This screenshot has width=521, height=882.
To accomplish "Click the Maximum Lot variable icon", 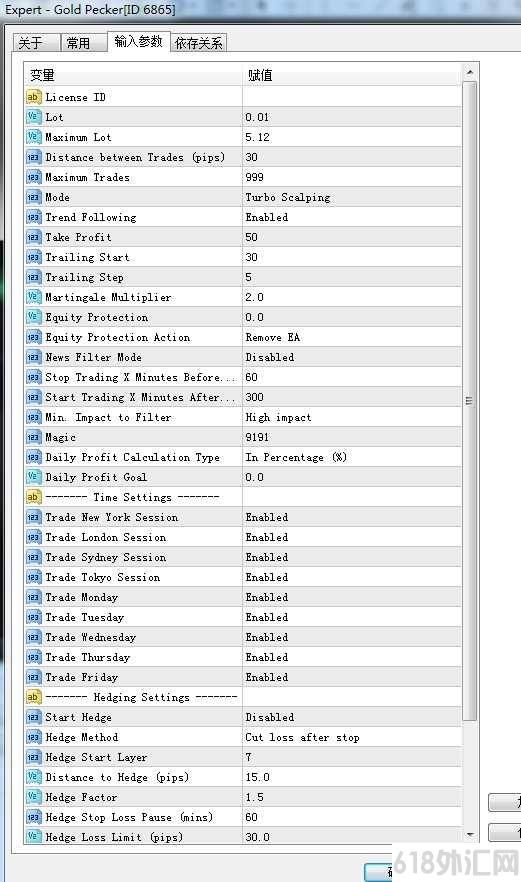I will tap(33, 137).
